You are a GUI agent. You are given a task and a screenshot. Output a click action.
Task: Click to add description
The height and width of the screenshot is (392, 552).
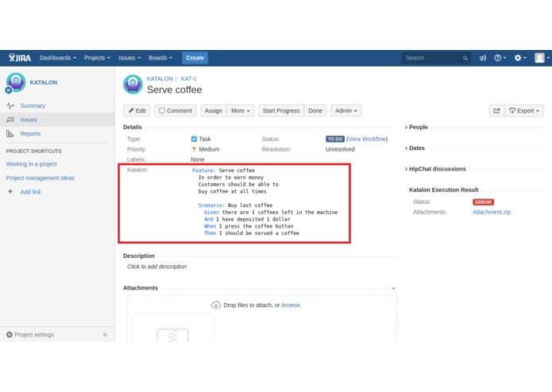point(156,267)
